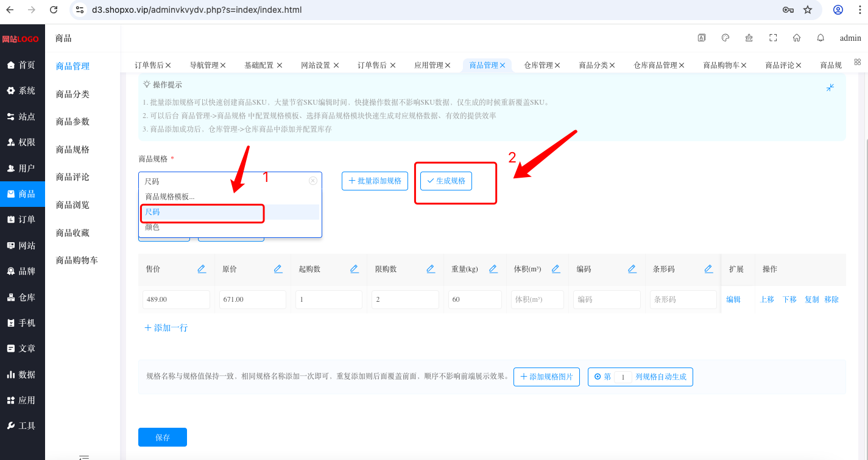Clear the 尺码 spec selection field
This screenshot has width=868, height=460.
pos(313,181)
